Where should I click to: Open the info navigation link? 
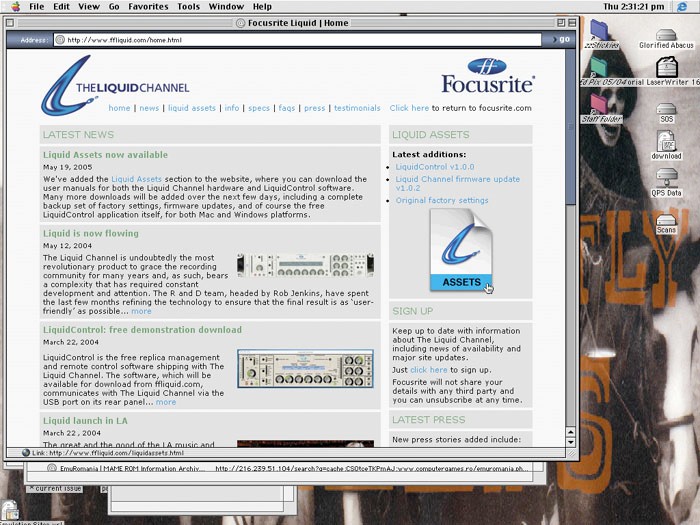coord(232,108)
